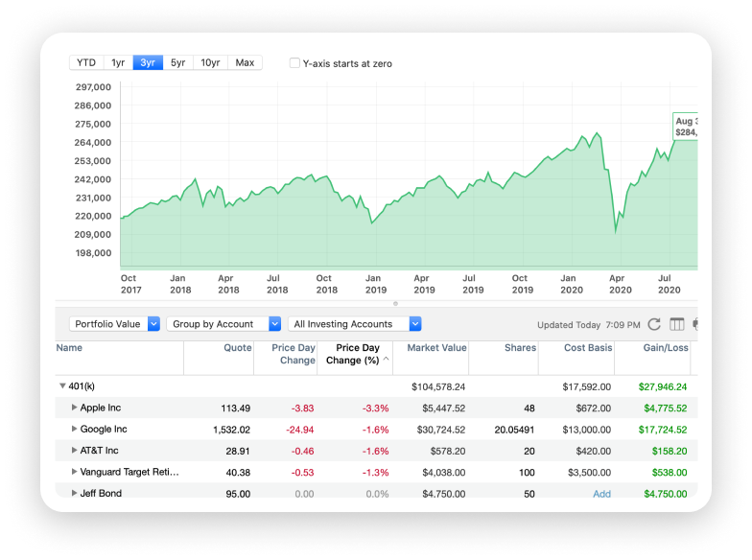Select Apple Inc quote 113.49
Screen dimensions: 752x560
(x=236, y=408)
